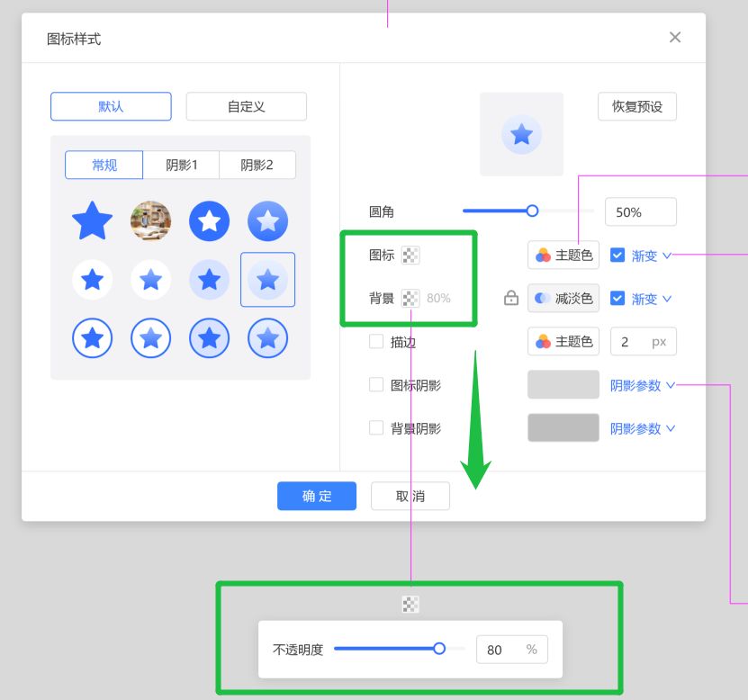Open the 减淡色 picker for 背景
This screenshot has width=748, height=700.
tap(563, 299)
